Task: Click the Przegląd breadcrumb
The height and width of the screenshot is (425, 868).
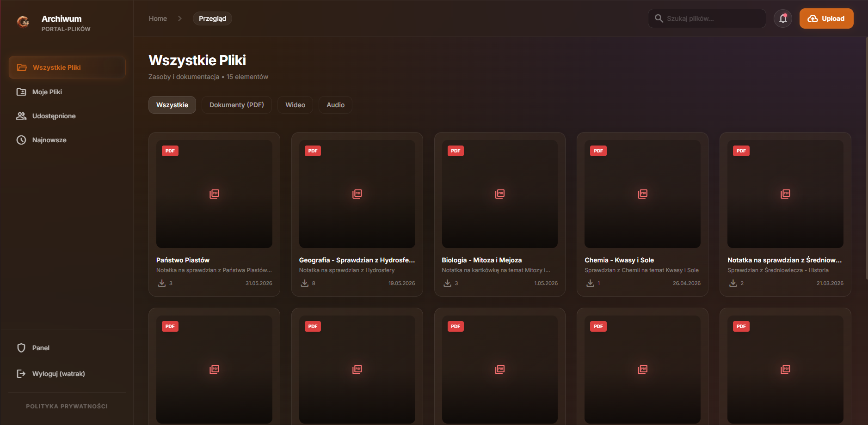Action: [212, 18]
